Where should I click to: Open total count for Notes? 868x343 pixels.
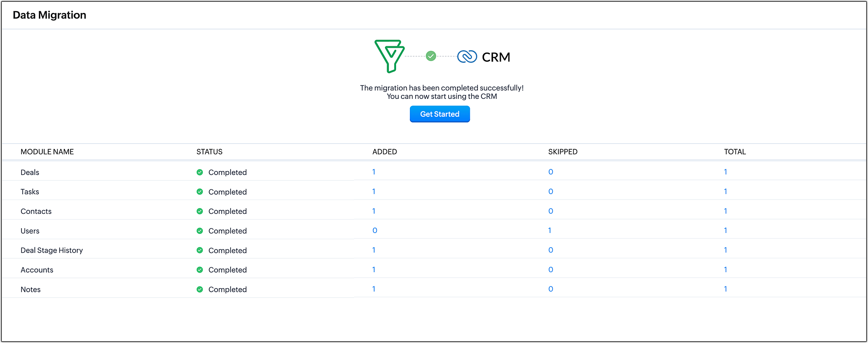(726, 289)
